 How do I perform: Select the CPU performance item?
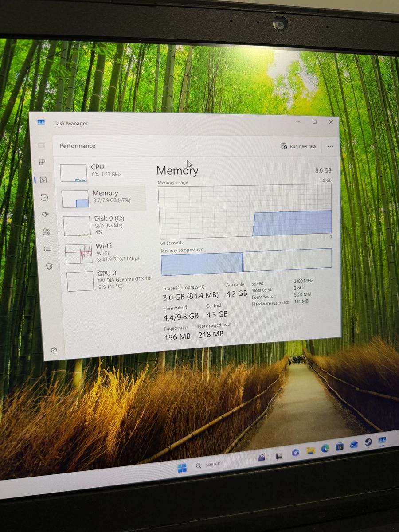102,172
